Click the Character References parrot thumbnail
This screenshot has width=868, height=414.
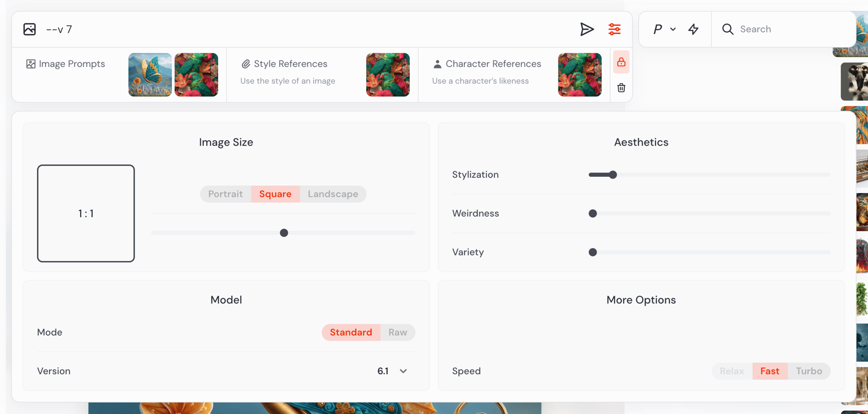pos(580,75)
